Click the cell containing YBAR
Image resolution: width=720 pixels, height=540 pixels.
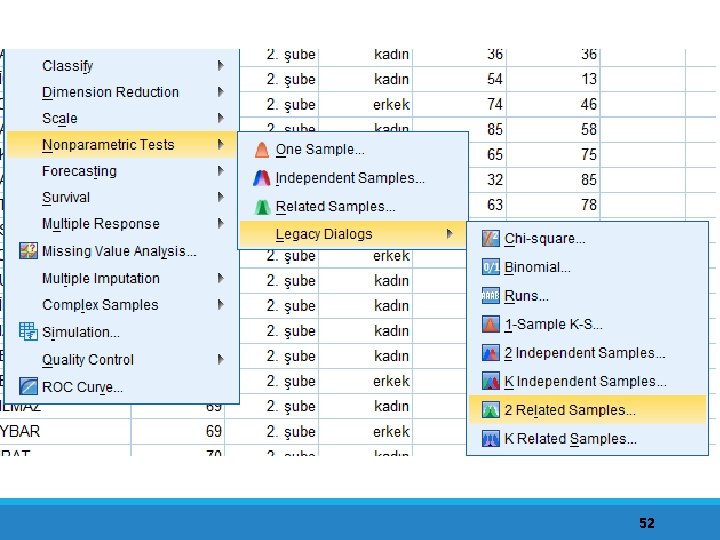(x=65, y=431)
